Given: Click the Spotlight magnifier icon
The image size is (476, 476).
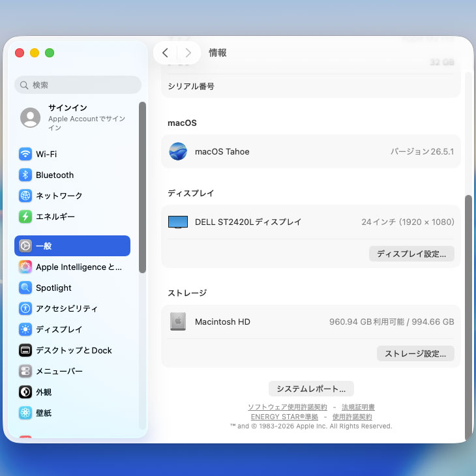Looking at the screenshot, I should tap(25, 288).
